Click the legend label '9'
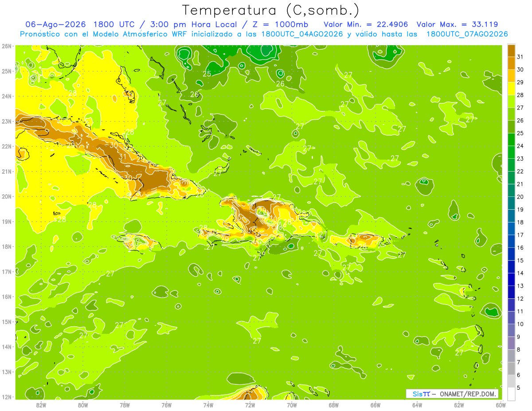 click(519, 337)
